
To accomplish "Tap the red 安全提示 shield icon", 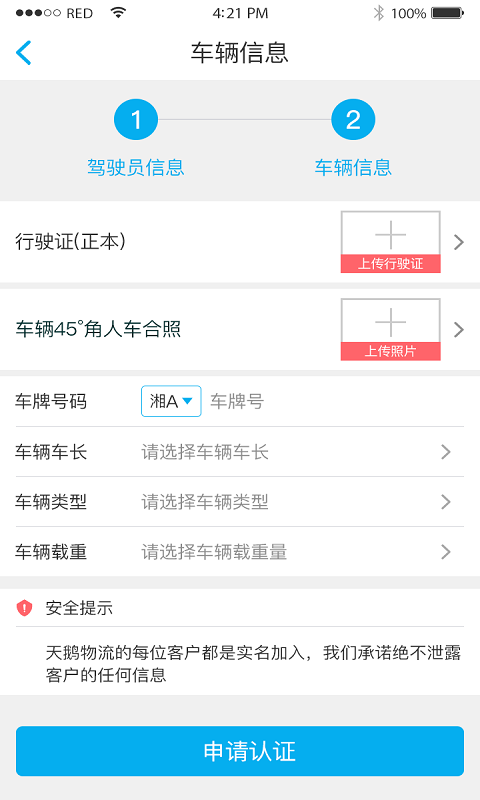I will point(24,608).
